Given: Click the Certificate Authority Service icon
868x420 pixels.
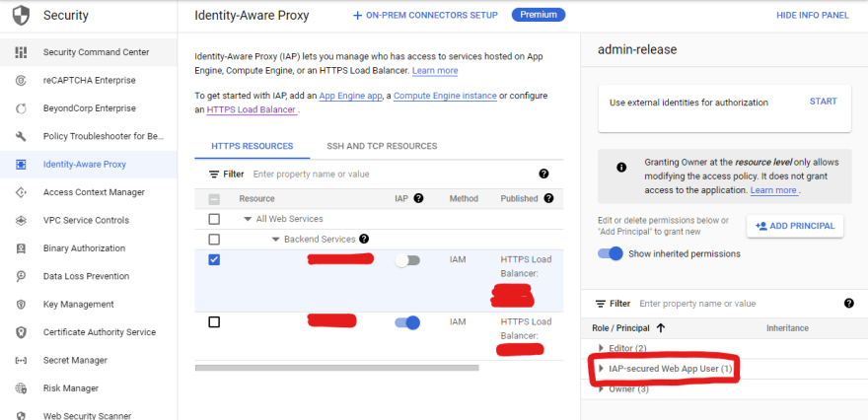Looking at the screenshot, I should (x=21, y=332).
